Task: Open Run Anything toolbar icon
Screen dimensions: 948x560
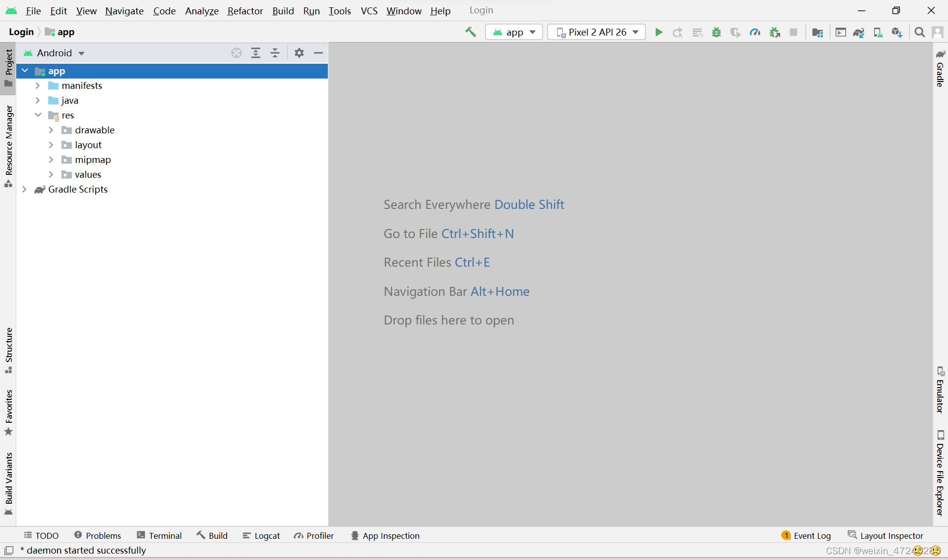Action: pos(840,32)
